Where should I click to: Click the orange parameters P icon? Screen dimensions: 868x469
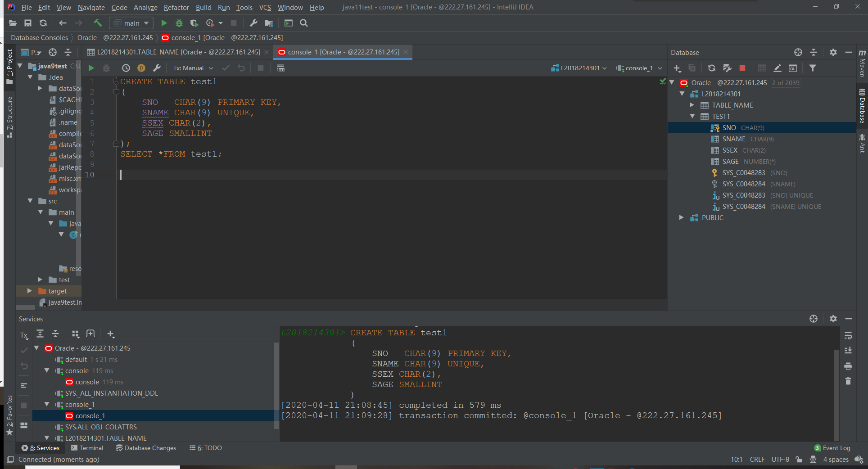pos(141,68)
